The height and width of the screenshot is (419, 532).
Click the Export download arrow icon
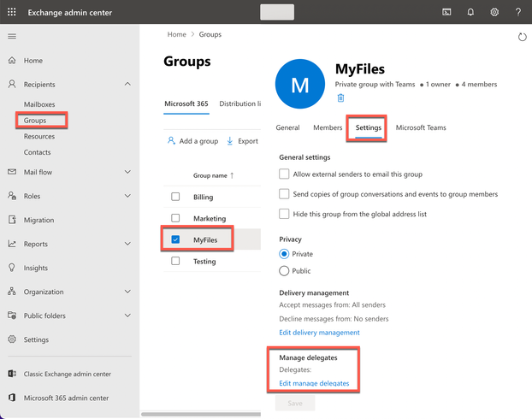230,141
